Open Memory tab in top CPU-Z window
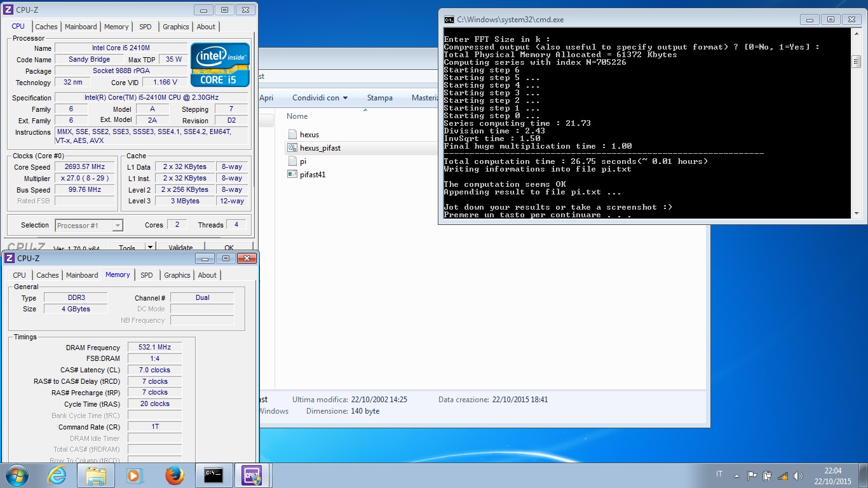The height and width of the screenshot is (488, 868). tap(116, 27)
